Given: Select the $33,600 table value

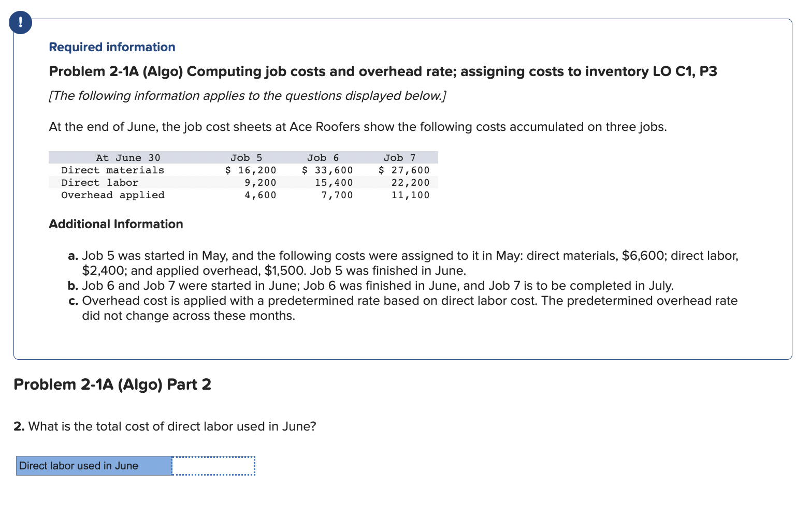Looking at the screenshot, I should click(x=328, y=170).
